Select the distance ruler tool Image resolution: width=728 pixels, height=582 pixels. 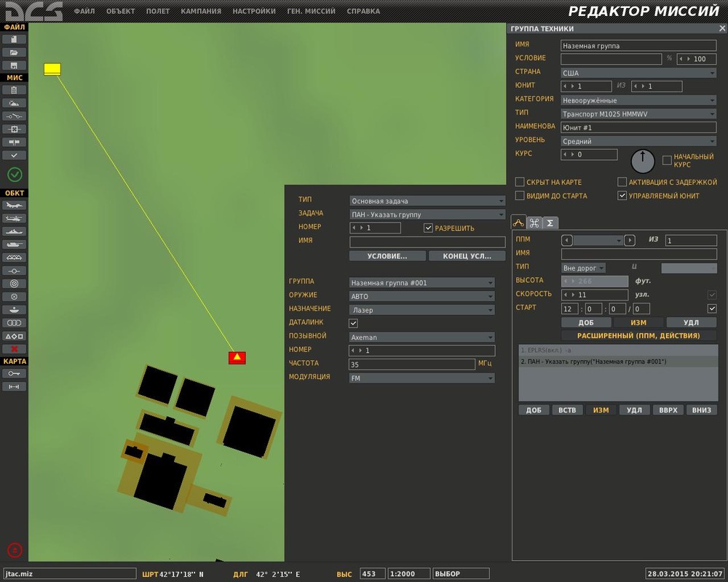(x=14, y=386)
